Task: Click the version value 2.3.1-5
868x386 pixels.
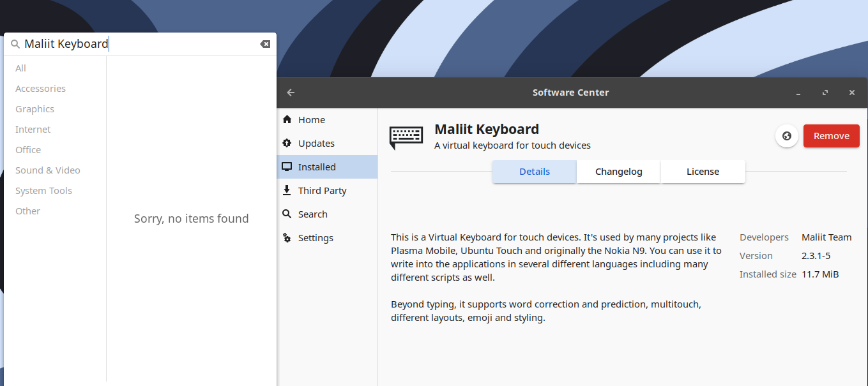Action: [x=816, y=256]
